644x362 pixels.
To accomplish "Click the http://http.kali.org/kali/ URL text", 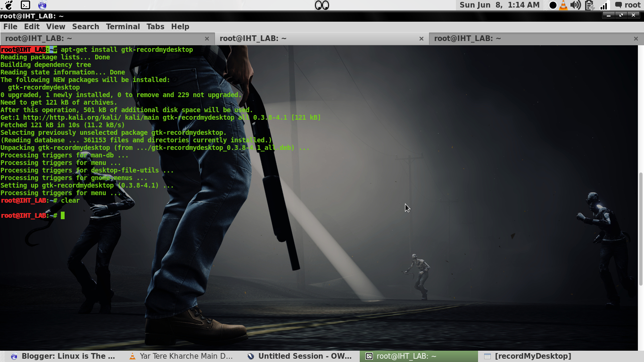I will [72, 117].
